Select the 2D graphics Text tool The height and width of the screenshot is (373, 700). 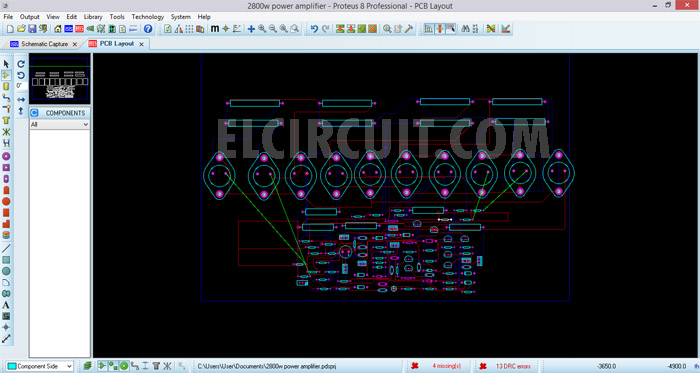(x=6, y=305)
